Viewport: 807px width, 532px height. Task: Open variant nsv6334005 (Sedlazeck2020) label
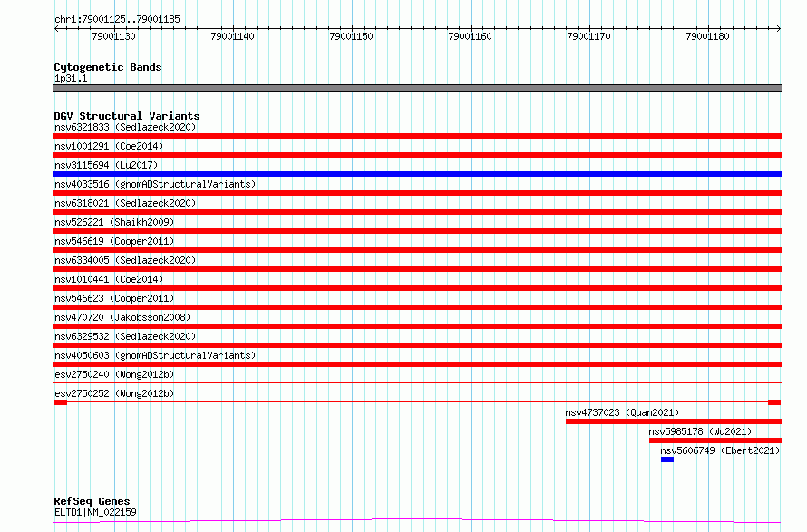[x=125, y=260]
